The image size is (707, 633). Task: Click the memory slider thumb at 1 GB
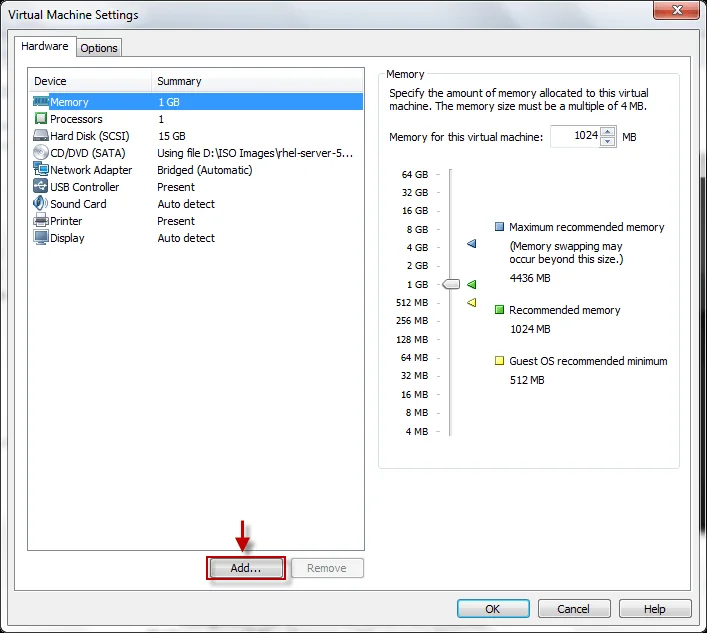451,284
